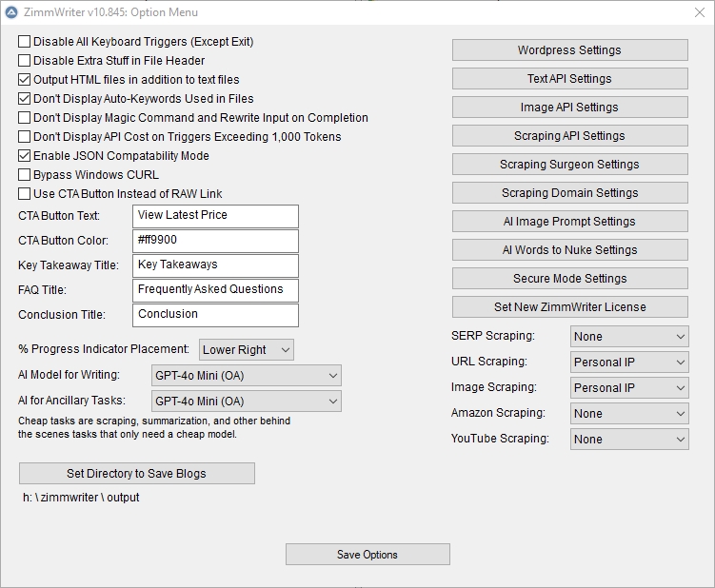Click the CTA Button Color field
Screen dimensions: 715x588
(x=215, y=241)
